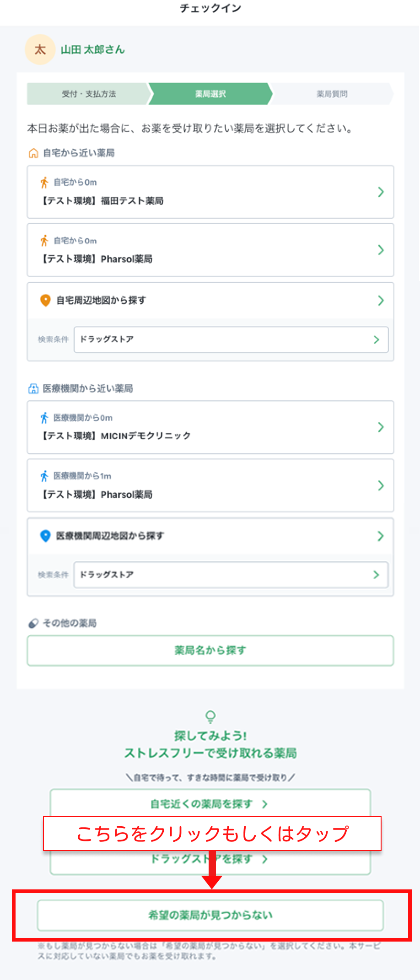Click the walking icon showing 医療機関から1m
Viewport: 420px width, 980px height.
point(44,476)
